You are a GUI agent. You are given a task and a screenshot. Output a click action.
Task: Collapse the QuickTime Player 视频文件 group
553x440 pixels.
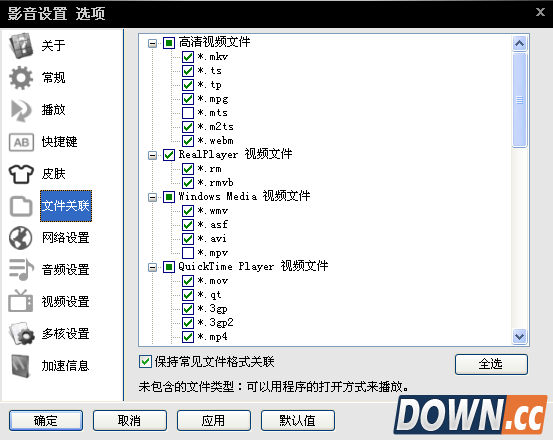[x=152, y=267]
